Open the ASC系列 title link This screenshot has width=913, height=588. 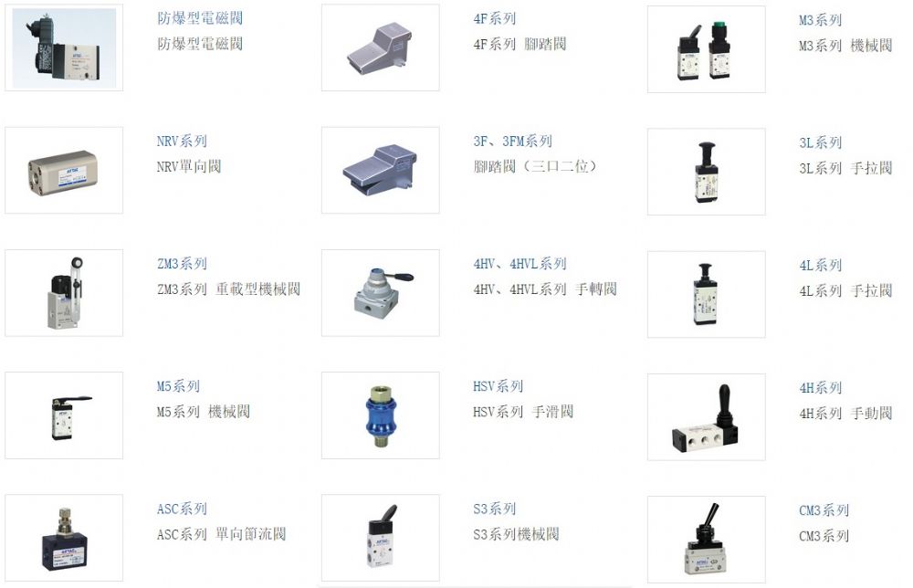click(182, 509)
